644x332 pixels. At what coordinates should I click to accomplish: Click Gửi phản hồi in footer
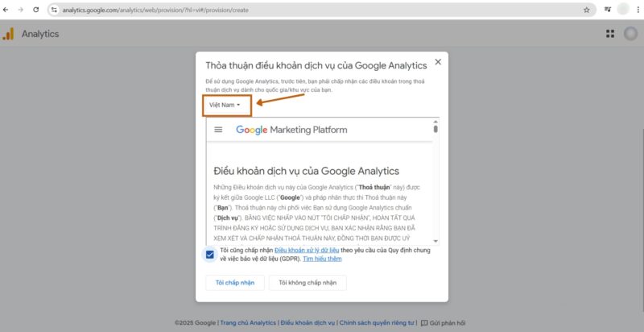coord(448,323)
